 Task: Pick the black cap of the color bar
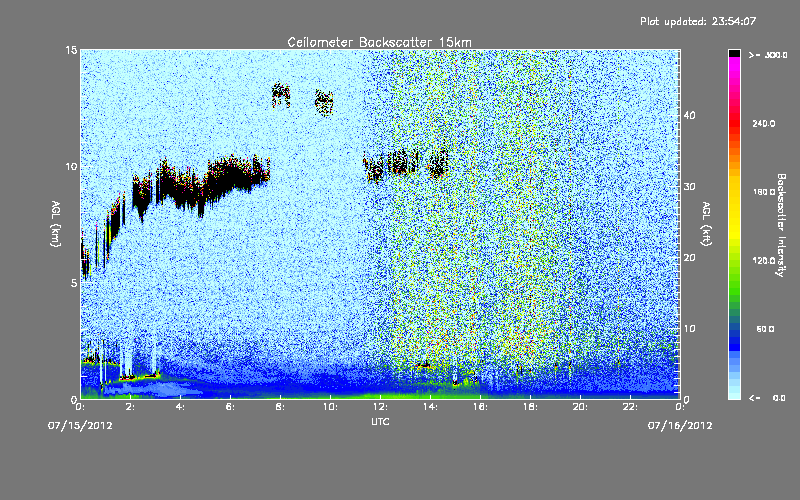pyautogui.click(x=734, y=53)
